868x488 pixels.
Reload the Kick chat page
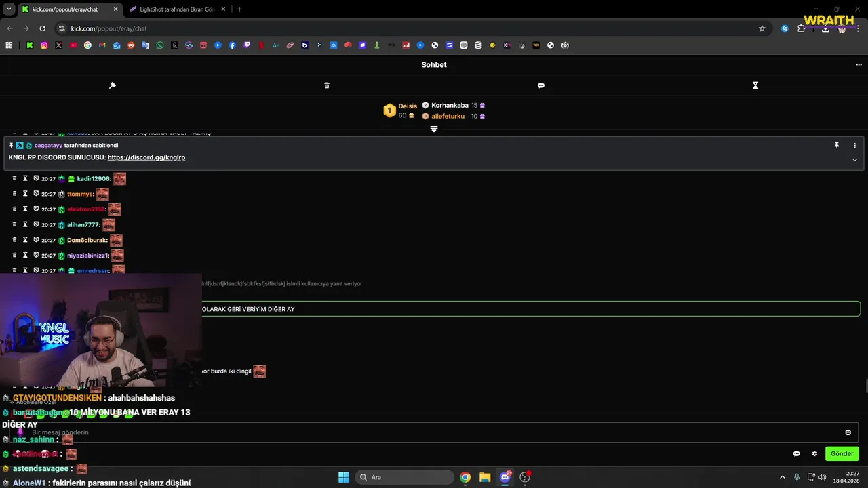click(x=42, y=28)
